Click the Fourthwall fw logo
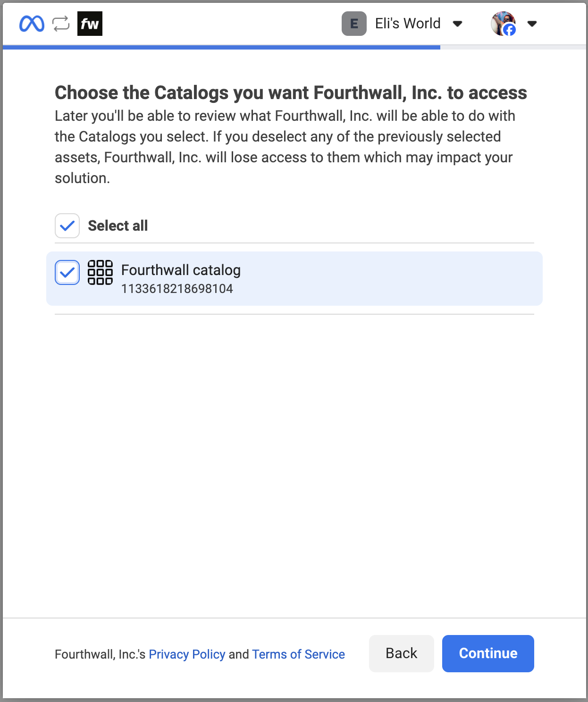588x702 pixels. pyautogui.click(x=90, y=24)
